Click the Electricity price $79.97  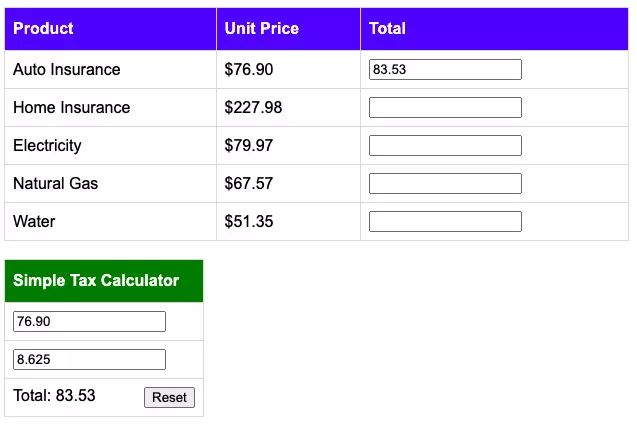pyautogui.click(x=249, y=145)
